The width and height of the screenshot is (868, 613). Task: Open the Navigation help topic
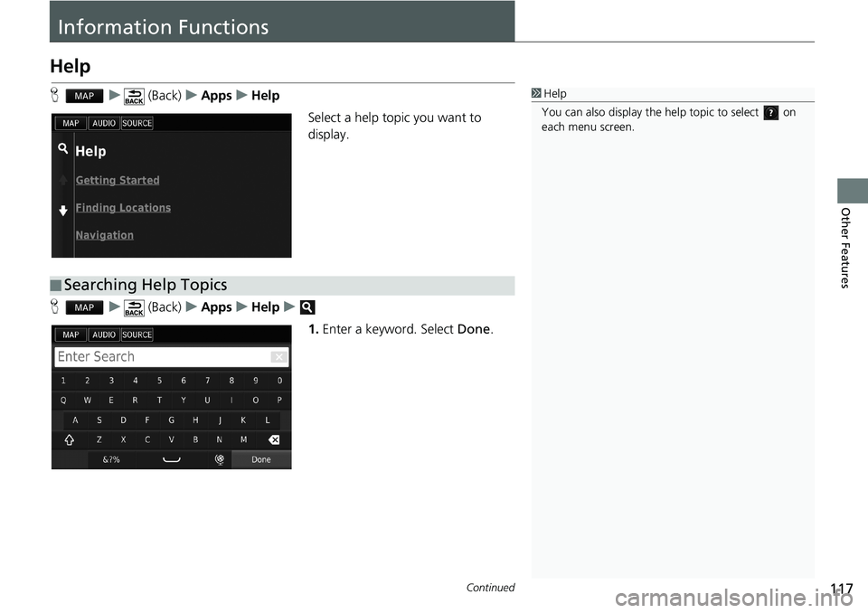(x=105, y=235)
